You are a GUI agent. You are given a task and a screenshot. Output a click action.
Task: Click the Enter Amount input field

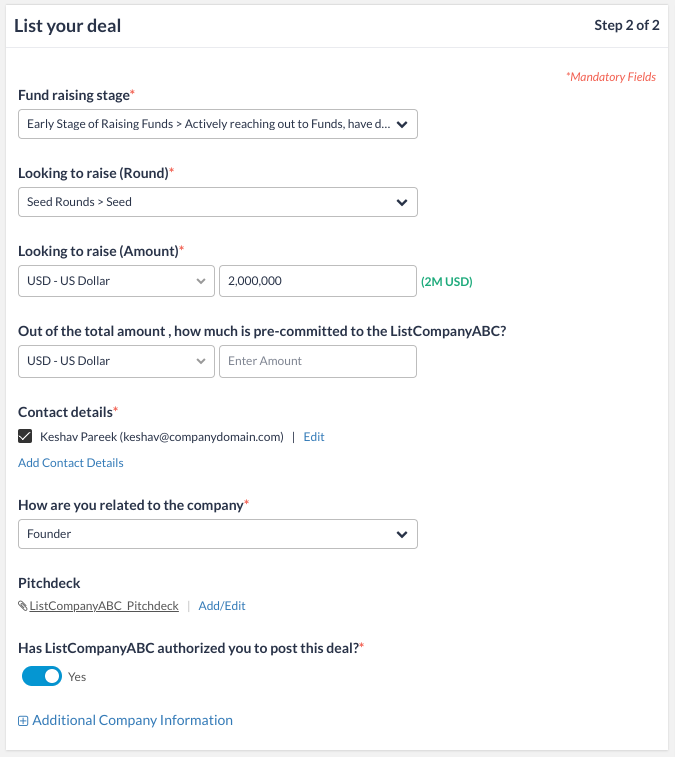pos(317,361)
